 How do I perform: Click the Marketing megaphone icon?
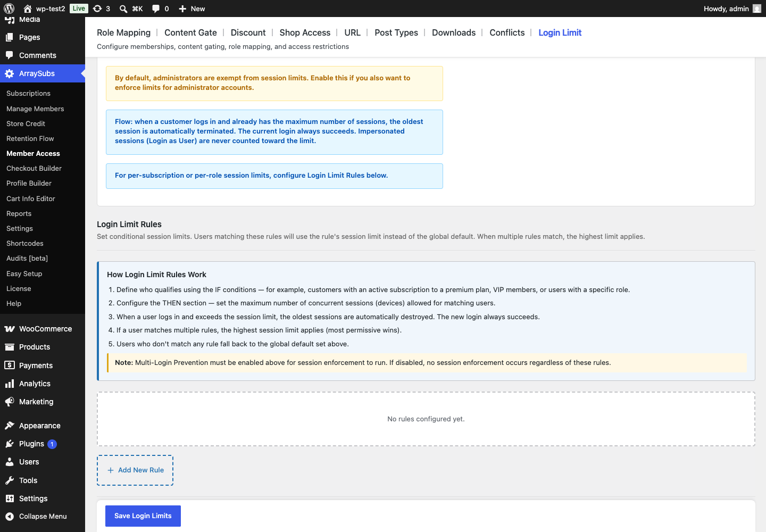pyautogui.click(x=10, y=402)
